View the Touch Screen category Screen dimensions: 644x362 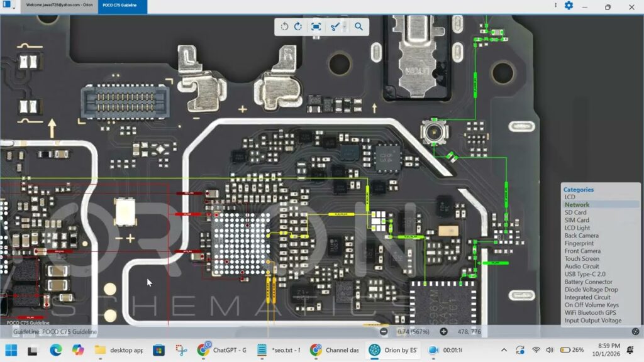point(582,258)
